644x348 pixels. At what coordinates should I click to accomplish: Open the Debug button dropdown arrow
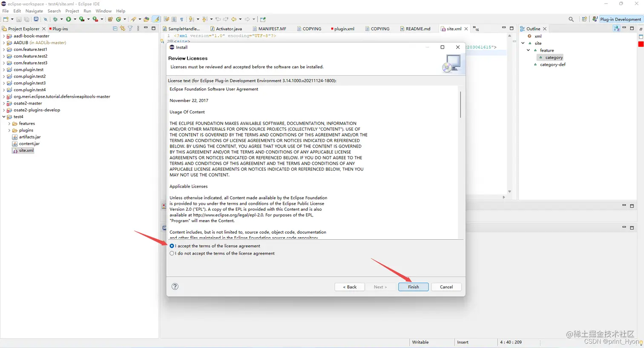pos(61,19)
